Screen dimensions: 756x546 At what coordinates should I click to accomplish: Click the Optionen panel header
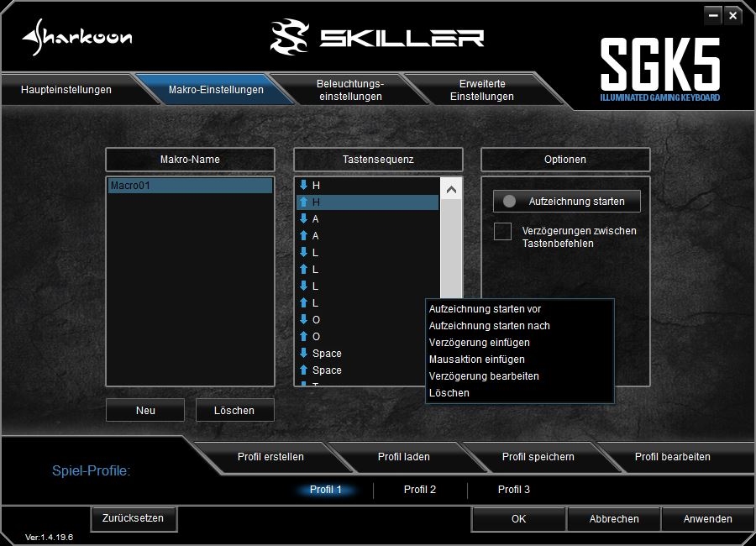(x=565, y=159)
